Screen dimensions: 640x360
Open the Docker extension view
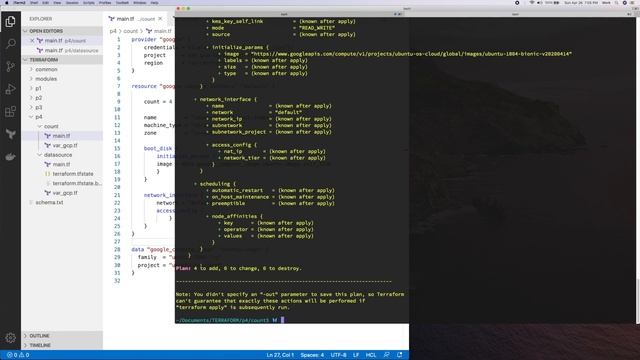11,157
